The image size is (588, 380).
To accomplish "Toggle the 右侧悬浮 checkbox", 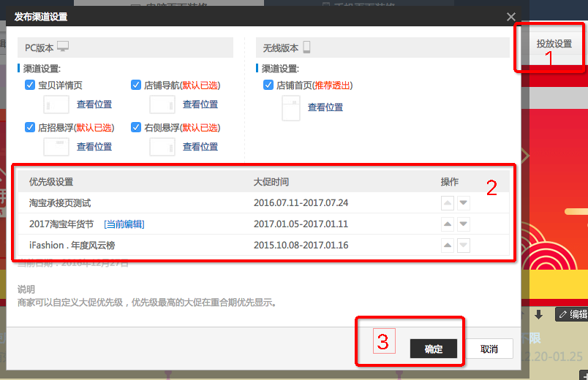I will click(136, 127).
